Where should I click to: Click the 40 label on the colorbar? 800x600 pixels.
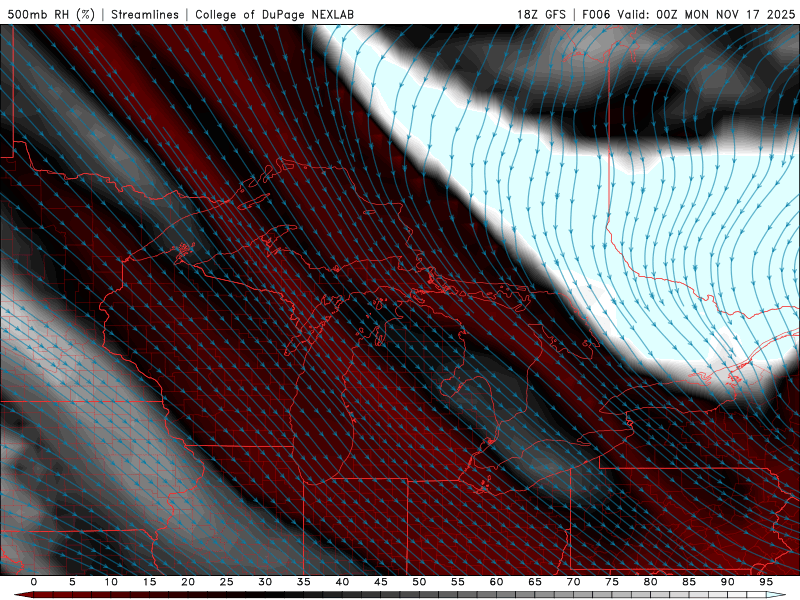click(x=342, y=582)
